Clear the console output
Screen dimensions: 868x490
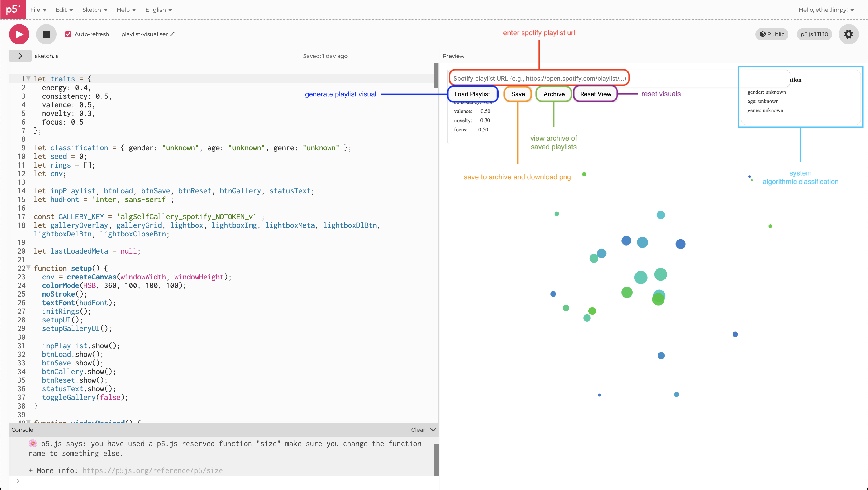click(x=418, y=430)
